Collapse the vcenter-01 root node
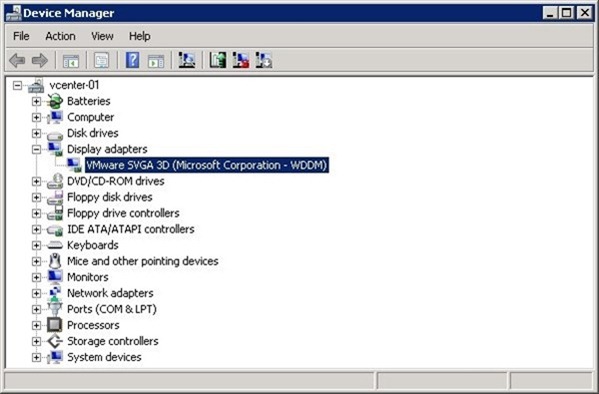The width and height of the screenshot is (599, 394). pos(18,85)
